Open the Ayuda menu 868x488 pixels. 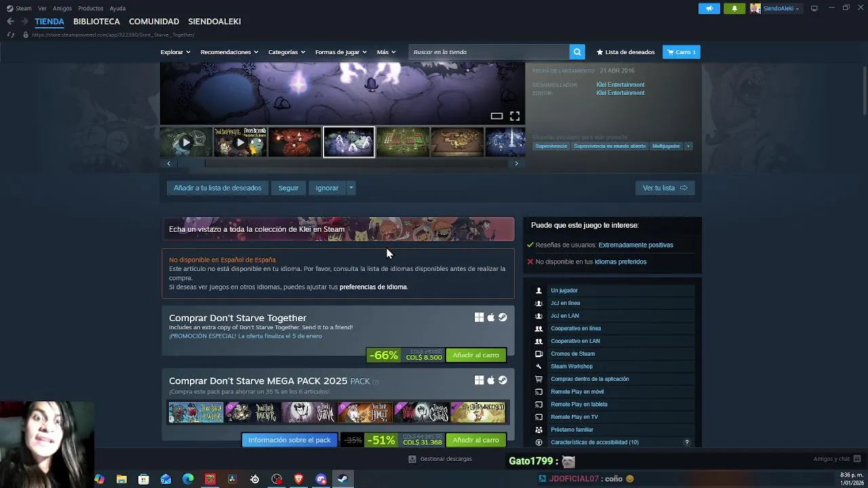click(x=117, y=8)
